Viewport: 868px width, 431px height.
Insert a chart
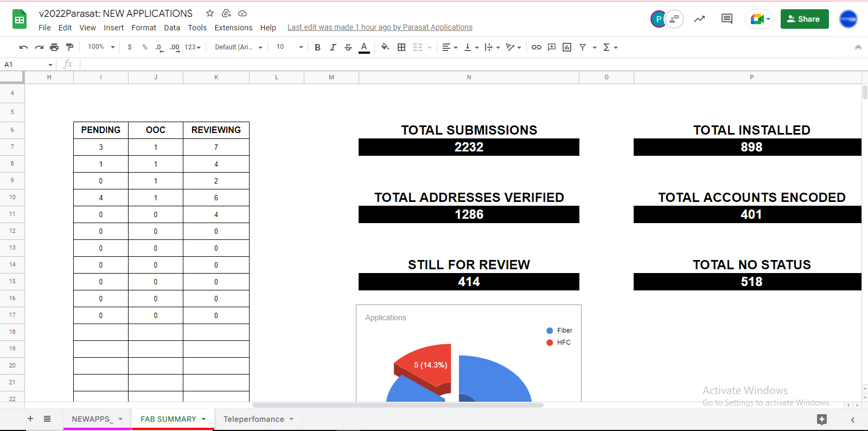[567, 47]
